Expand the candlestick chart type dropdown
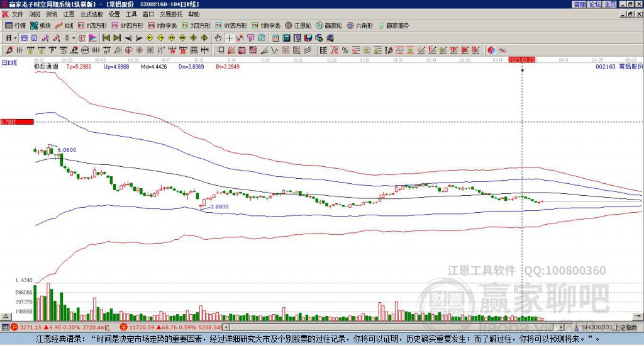The image size is (644, 345). pos(74,38)
